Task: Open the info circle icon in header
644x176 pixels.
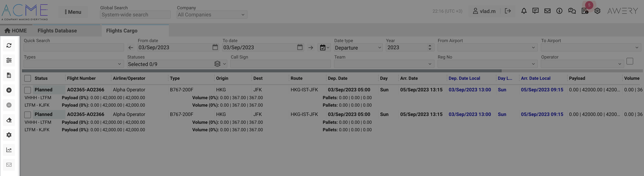Action: point(559,11)
